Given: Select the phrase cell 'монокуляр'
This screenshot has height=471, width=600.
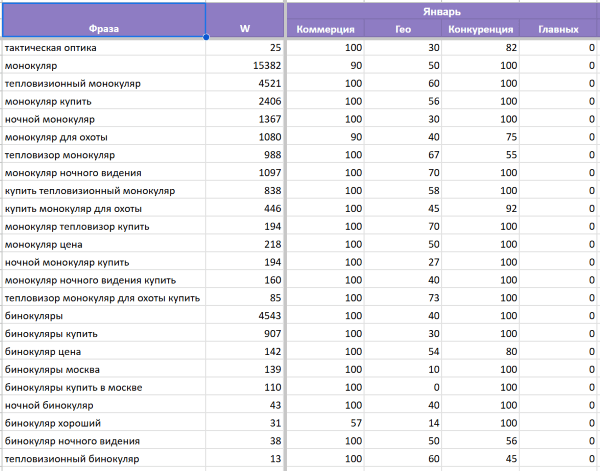Looking at the screenshot, I should (104, 65).
